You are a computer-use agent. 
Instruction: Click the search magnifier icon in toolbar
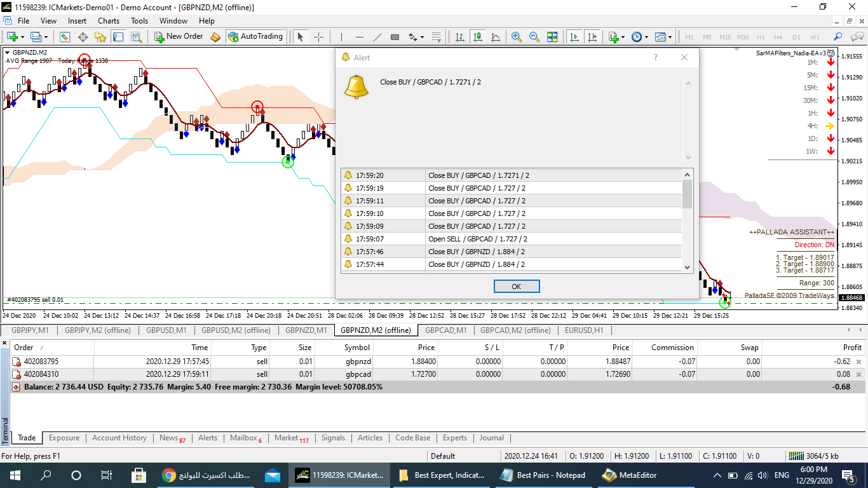(x=837, y=37)
